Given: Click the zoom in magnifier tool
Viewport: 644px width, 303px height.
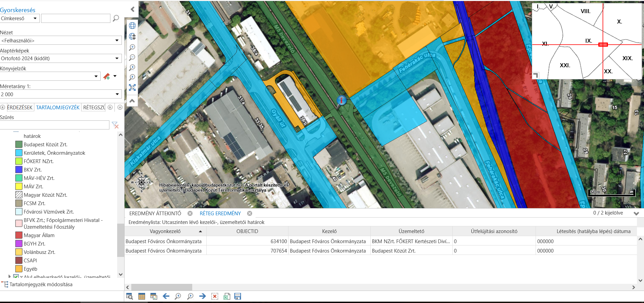Looking at the screenshot, I should click(x=132, y=47).
